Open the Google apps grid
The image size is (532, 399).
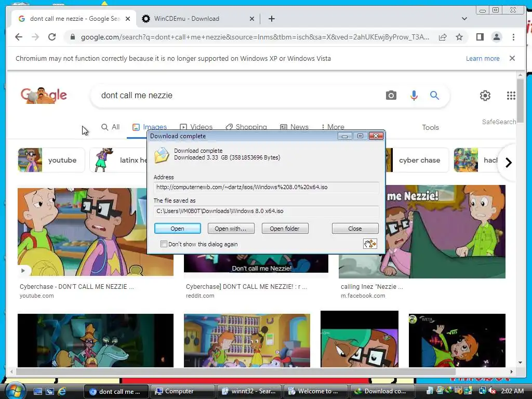511,96
